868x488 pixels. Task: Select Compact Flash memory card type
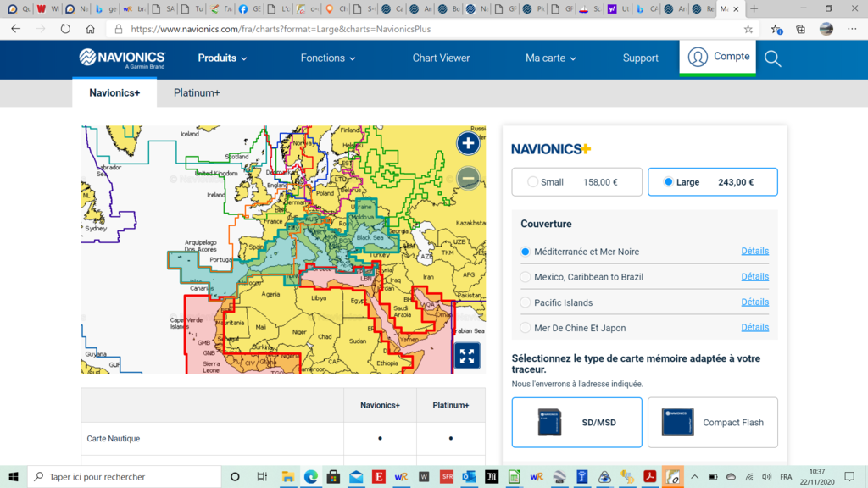coord(712,422)
